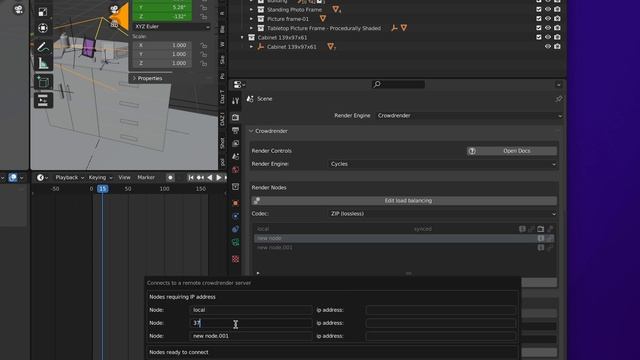Open Cycles render engine dropdown
640x360 pixels.
coord(443,164)
